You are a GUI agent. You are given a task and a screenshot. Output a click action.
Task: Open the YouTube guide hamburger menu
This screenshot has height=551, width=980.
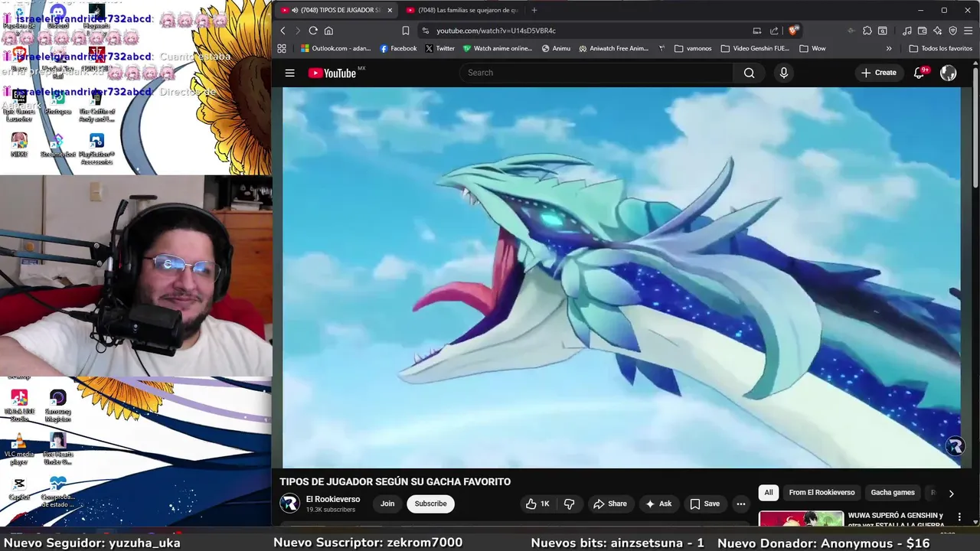tap(289, 73)
